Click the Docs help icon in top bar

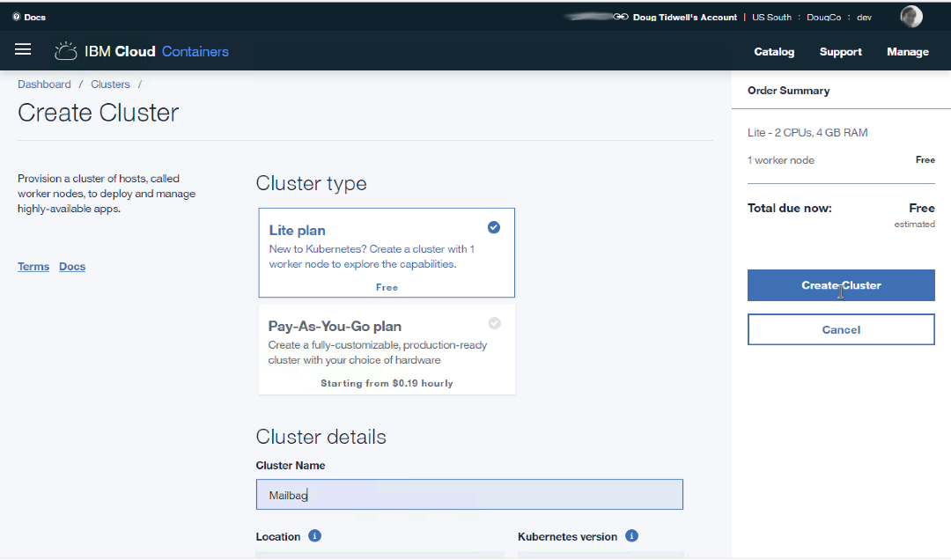click(17, 17)
